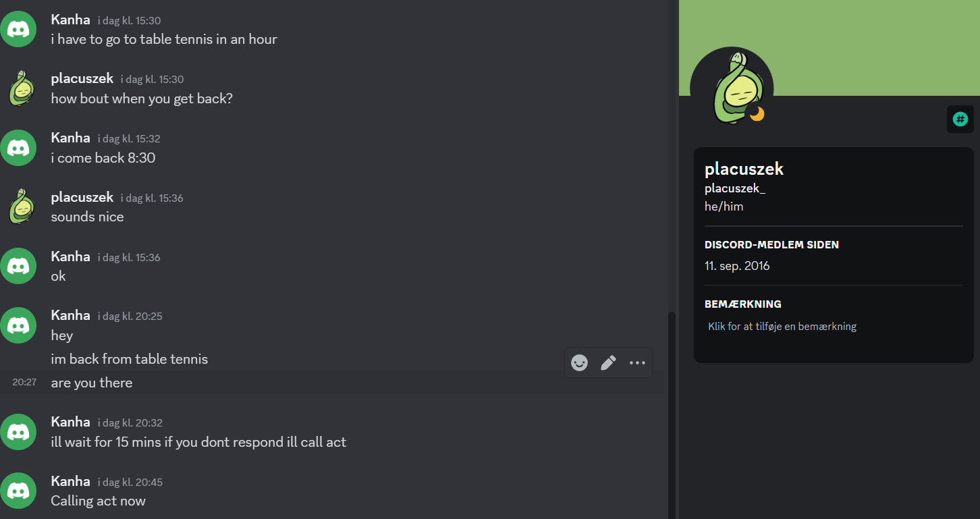The height and width of the screenshot is (519, 980).
Task: Edit the message with the pencil icon
Action: (608, 363)
